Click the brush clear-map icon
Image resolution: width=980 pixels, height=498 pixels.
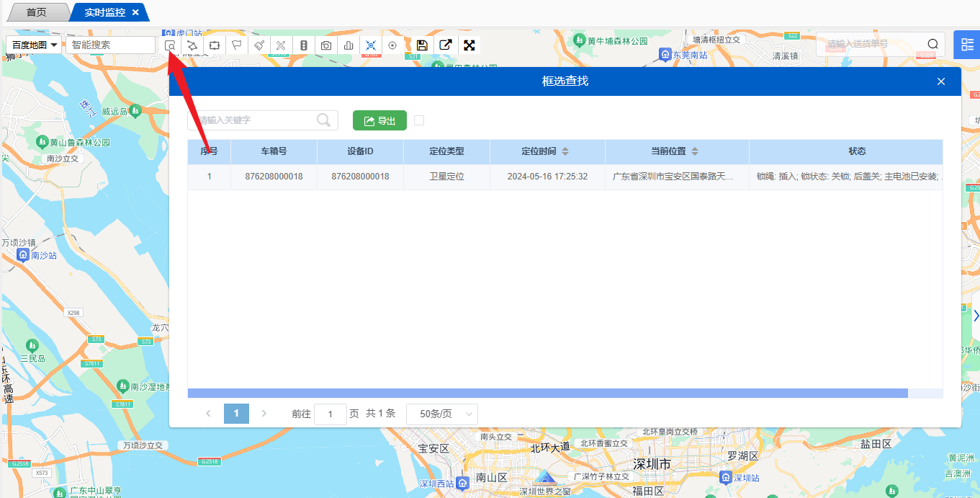pyautogui.click(x=259, y=45)
